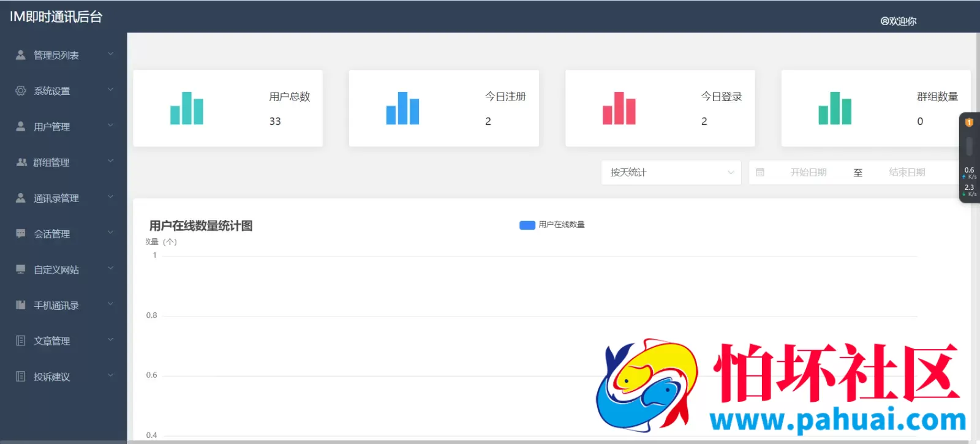The width and height of the screenshot is (980, 444).
Task: Click the calendar icon in date range
Action: point(760,173)
